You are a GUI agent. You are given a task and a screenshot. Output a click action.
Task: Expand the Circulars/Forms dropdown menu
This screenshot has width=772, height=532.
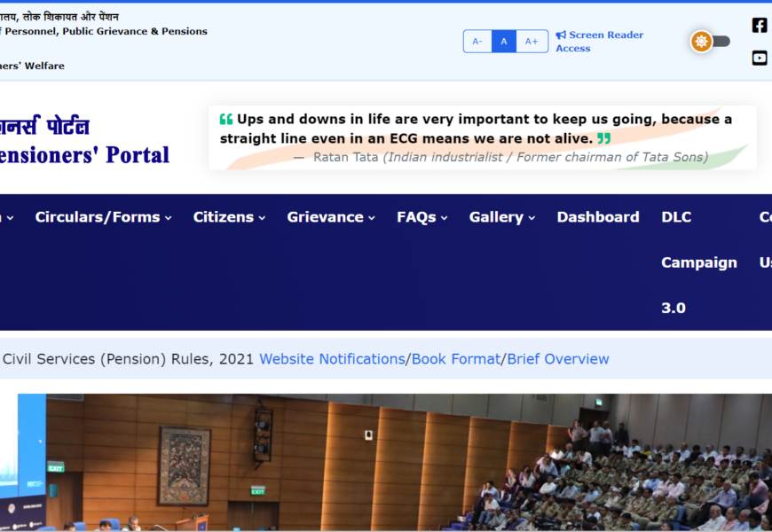(x=103, y=217)
